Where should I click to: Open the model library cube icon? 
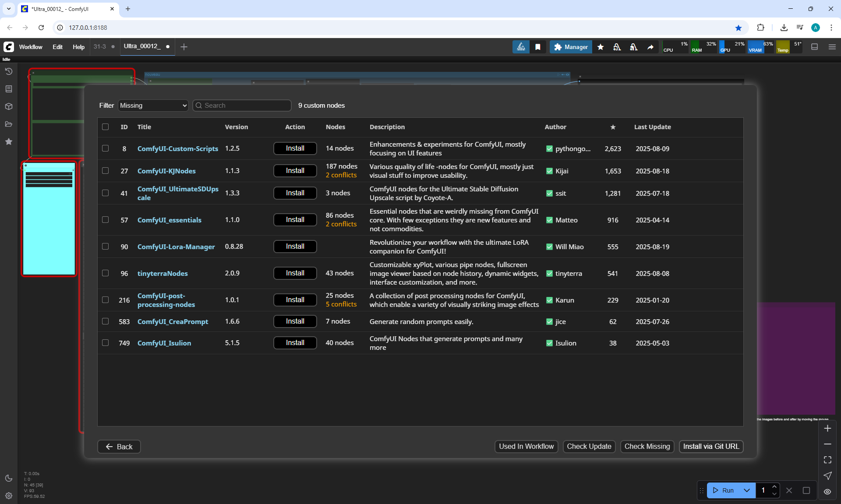(9, 106)
